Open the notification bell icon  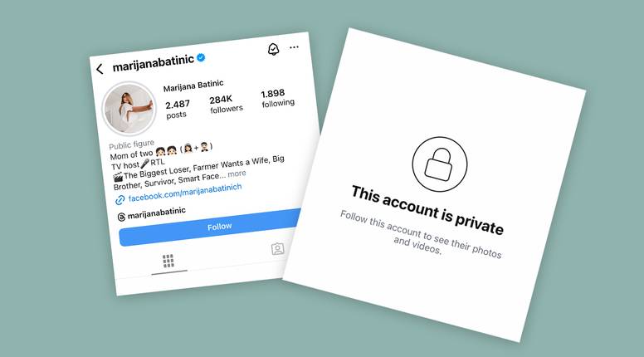pos(273,49)
